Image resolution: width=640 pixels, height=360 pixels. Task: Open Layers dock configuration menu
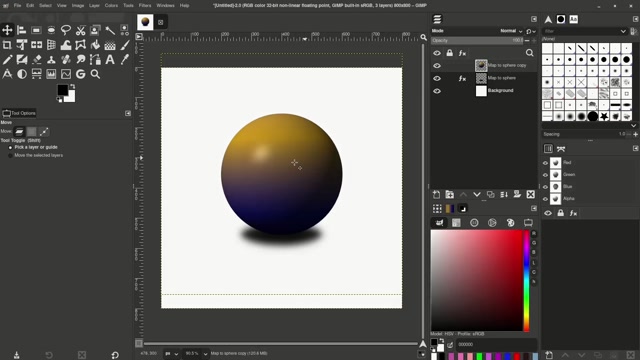(x=534, y=19)
